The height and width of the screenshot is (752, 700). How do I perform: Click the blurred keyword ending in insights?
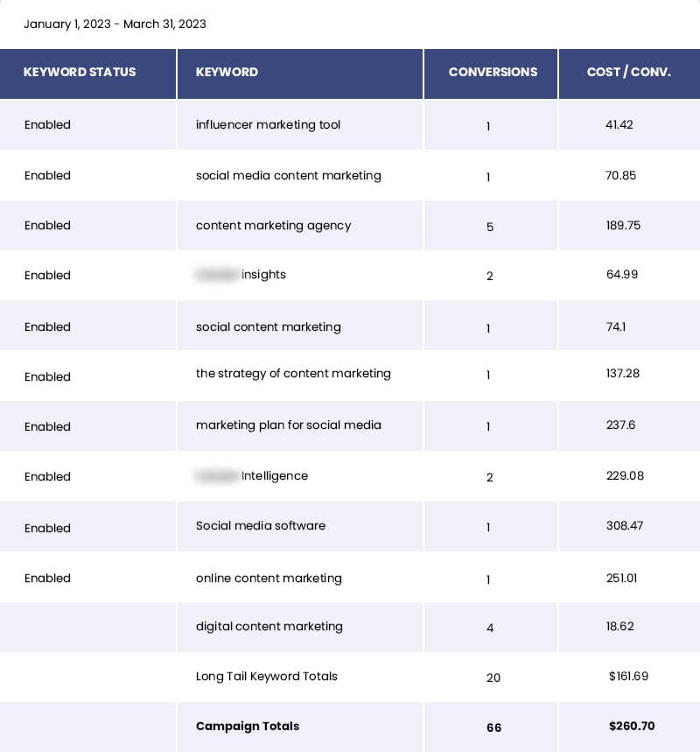(x=241, y=275)
